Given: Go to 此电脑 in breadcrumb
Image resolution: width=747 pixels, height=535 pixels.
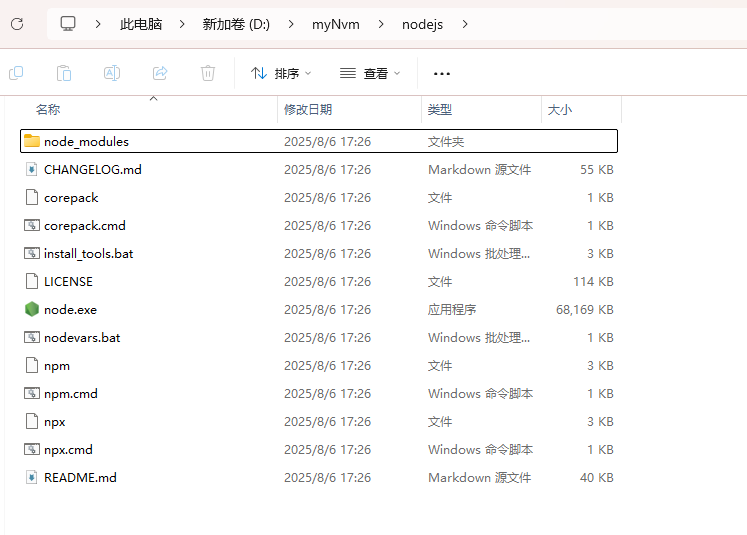Looking at the screenshot, I should point(141,24).
